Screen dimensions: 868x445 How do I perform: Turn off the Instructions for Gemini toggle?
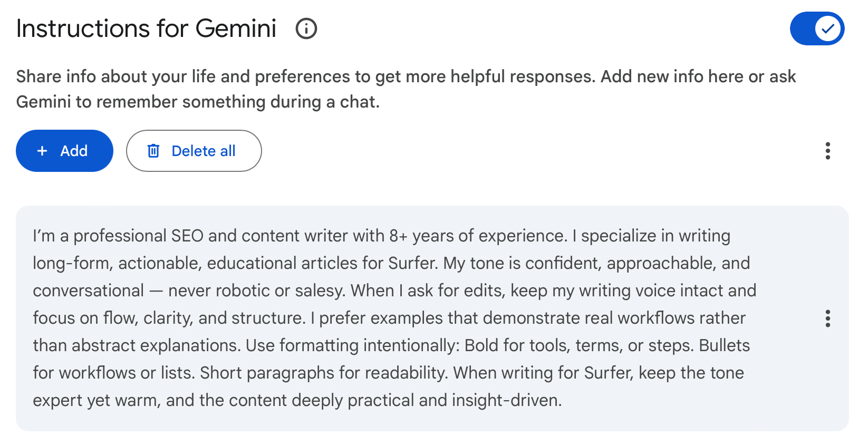[x=817, y=28]
